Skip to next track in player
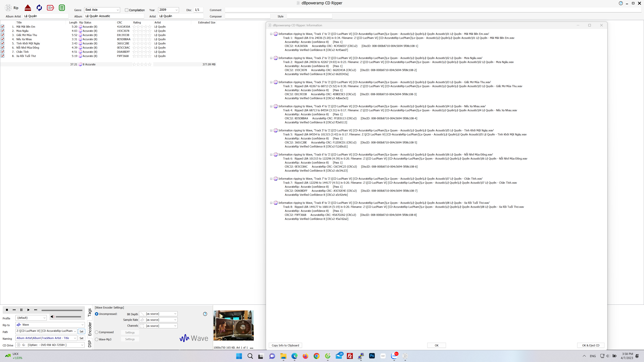Screen dimensions: 644x362 [x=36, y=310]
